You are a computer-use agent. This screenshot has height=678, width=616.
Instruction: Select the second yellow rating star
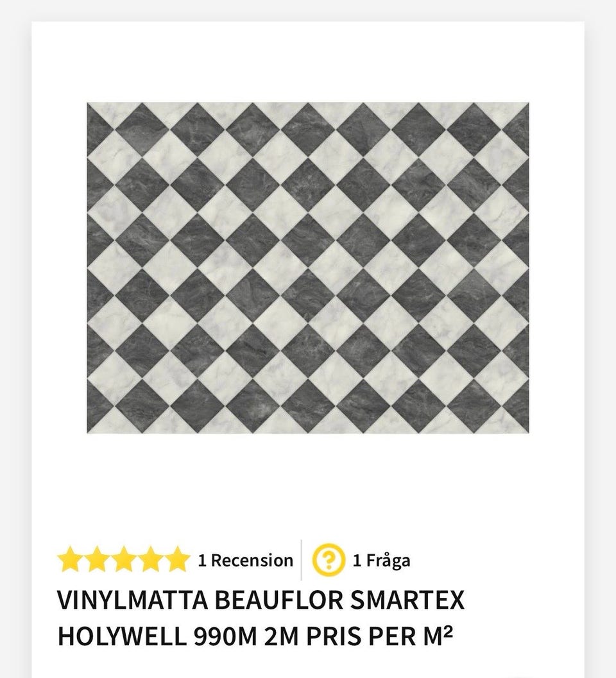click(96, 559)
